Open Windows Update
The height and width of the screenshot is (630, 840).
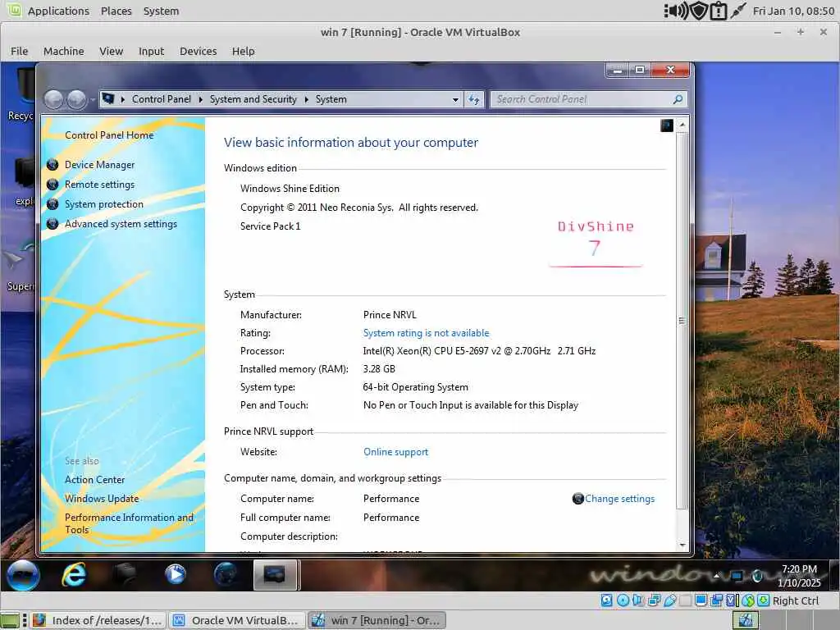coord(102,499)
